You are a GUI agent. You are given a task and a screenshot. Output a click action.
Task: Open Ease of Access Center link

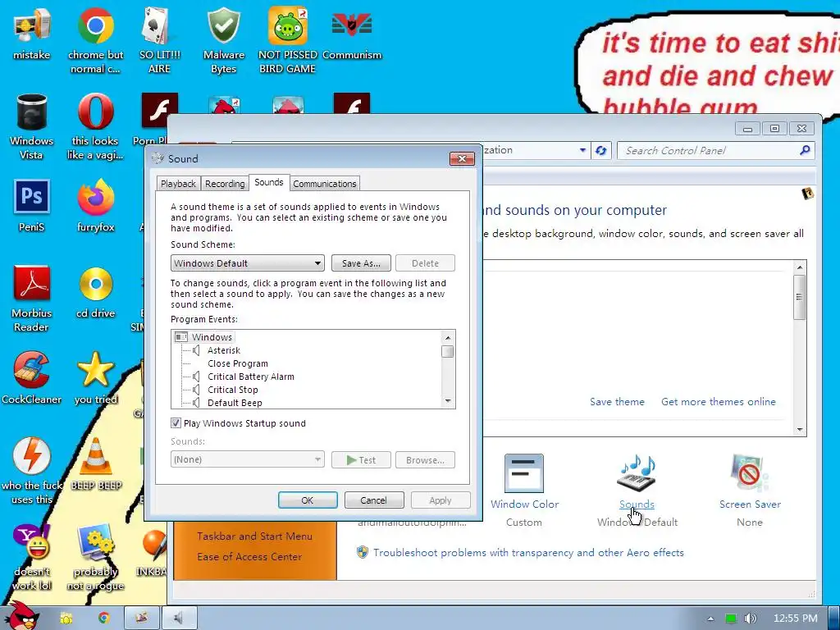point(249,557)
